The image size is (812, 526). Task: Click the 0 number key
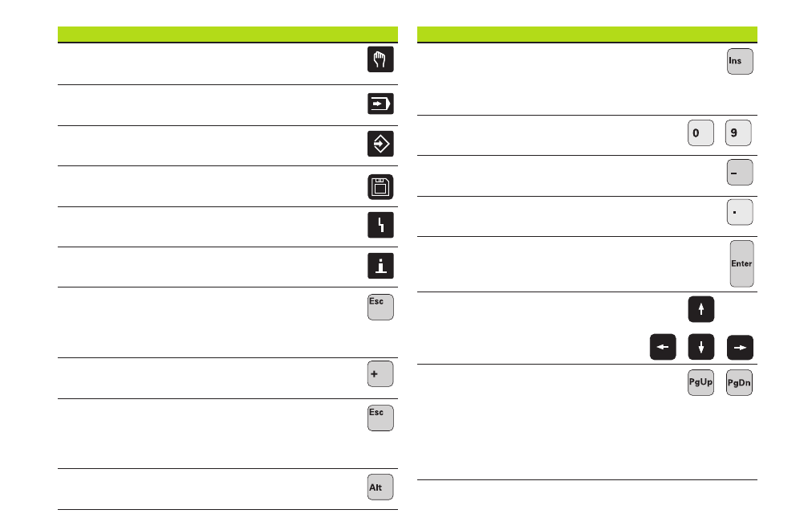coord(700,133)
